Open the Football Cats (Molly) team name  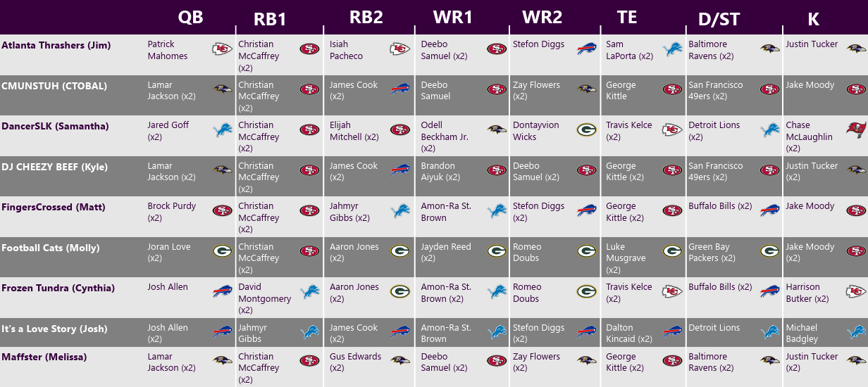pyautogui.click(x=51, y=248)
